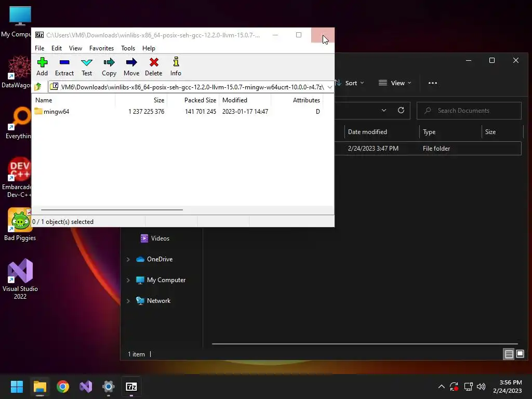
Task: Expand the My Computer tree node
Action: 128,280
